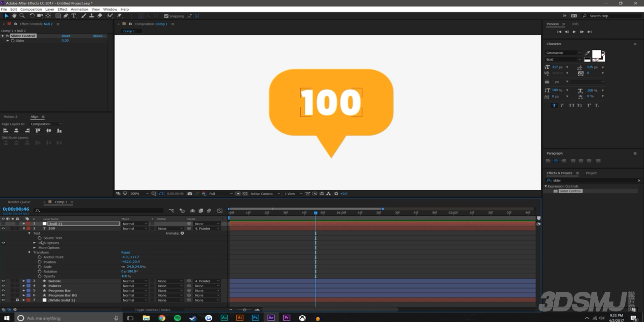Select the Rotation tool
Viewport: 644px width, 322px height.
[x=32, y=16]
